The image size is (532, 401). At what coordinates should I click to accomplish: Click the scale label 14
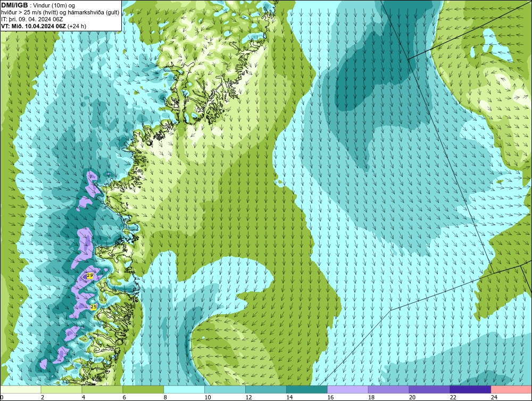289,397
